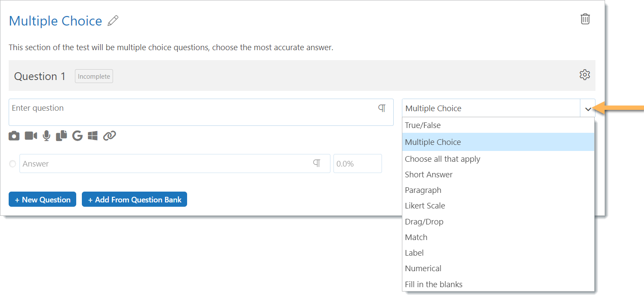Add audio using the microphone icon

47,136
